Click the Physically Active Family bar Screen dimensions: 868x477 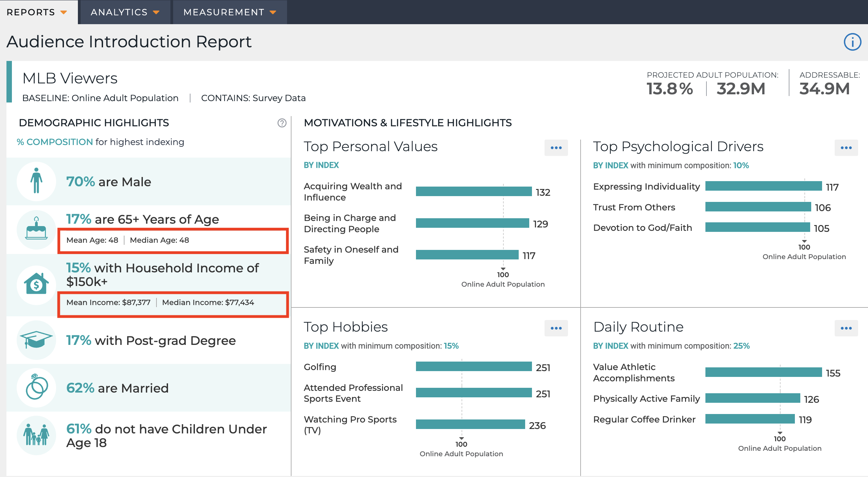tap(753, 398)
